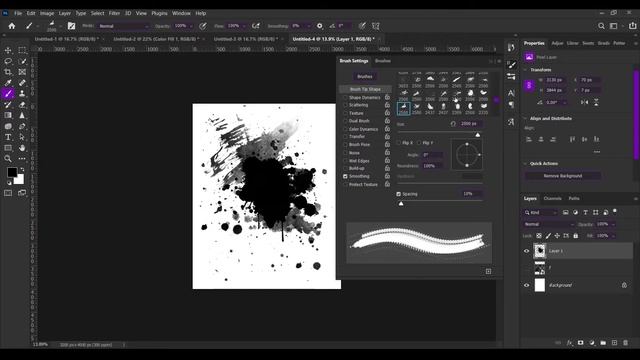Enable Texture checkbox
Screen dimensions: 640x360
point(345,113)
